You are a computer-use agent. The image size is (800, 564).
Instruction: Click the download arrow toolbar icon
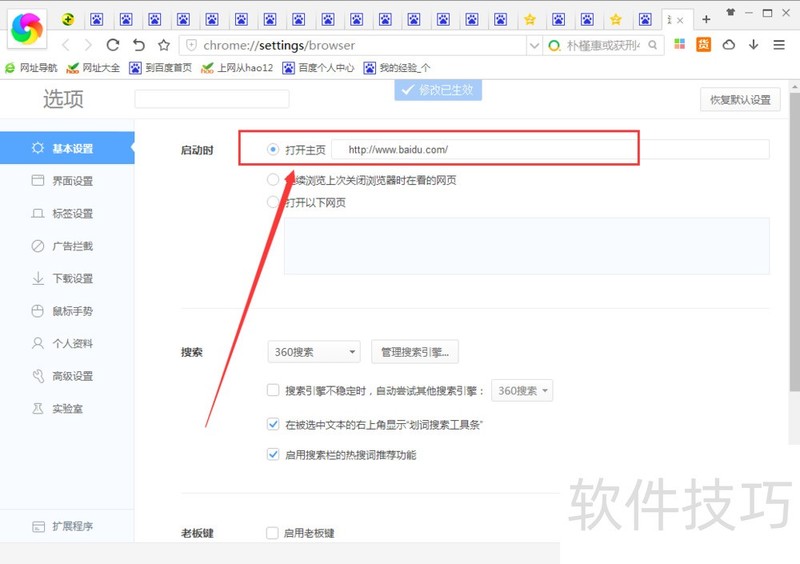coord(753,45)
